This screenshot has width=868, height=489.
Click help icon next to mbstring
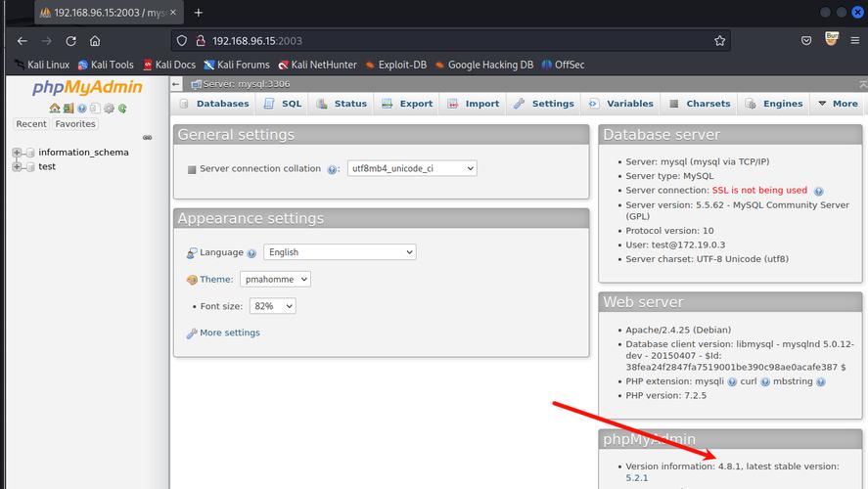[x=821, y=381]
